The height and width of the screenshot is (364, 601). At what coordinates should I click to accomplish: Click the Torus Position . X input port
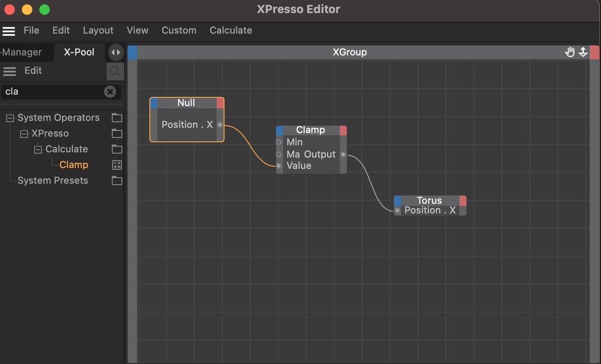[x=397, y=210]
